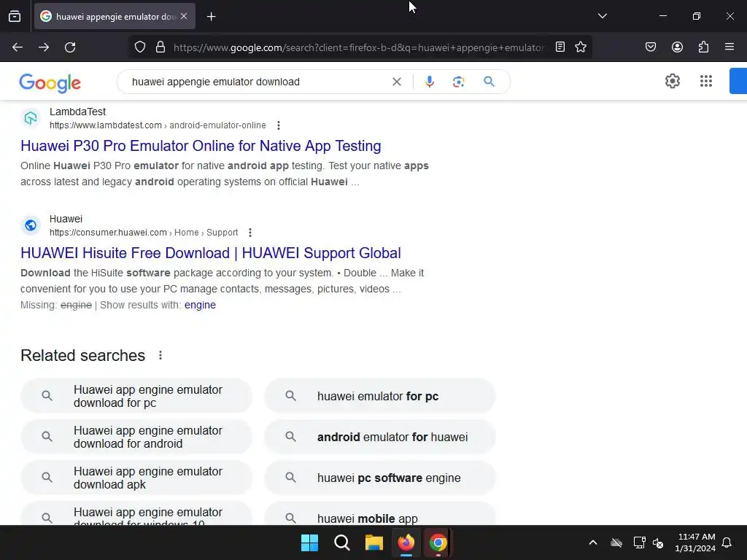Open Firefox View icon in tab bar
The height and width of the screenshot is (560, 747).
pyautogui.click(x=15, y=16)
